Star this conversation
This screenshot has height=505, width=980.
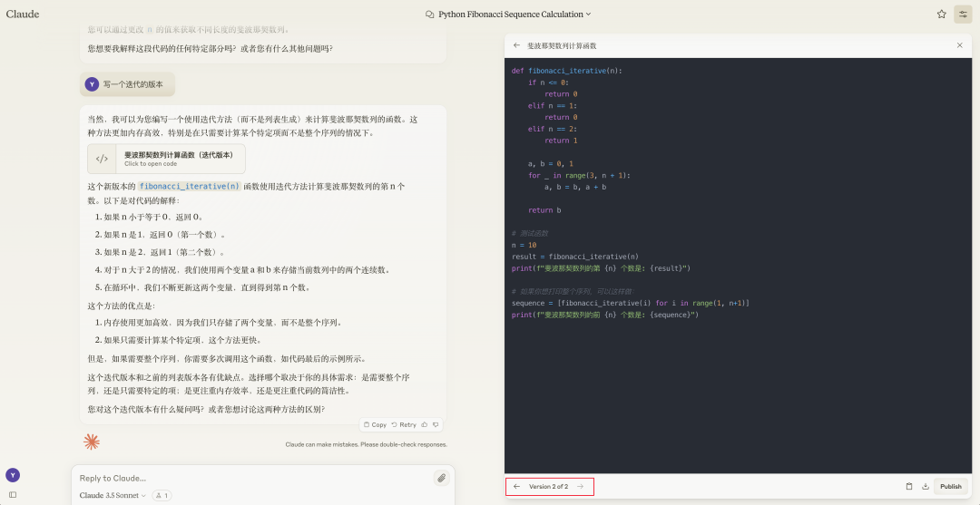[941, 15]
